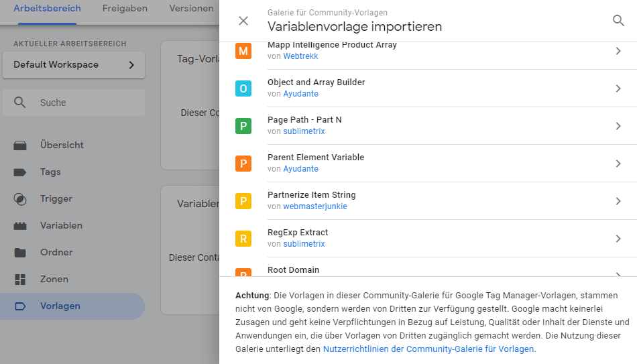The image size is (637, 364).
Task: Click the green P icon for Page Path
Action: click(x=243, y=126)
